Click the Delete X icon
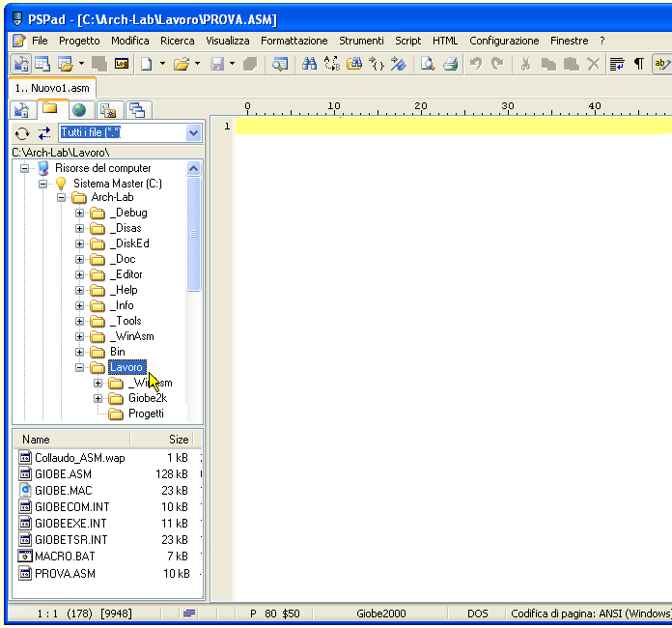Screen dimensions: 672x628 coord(593,65)
